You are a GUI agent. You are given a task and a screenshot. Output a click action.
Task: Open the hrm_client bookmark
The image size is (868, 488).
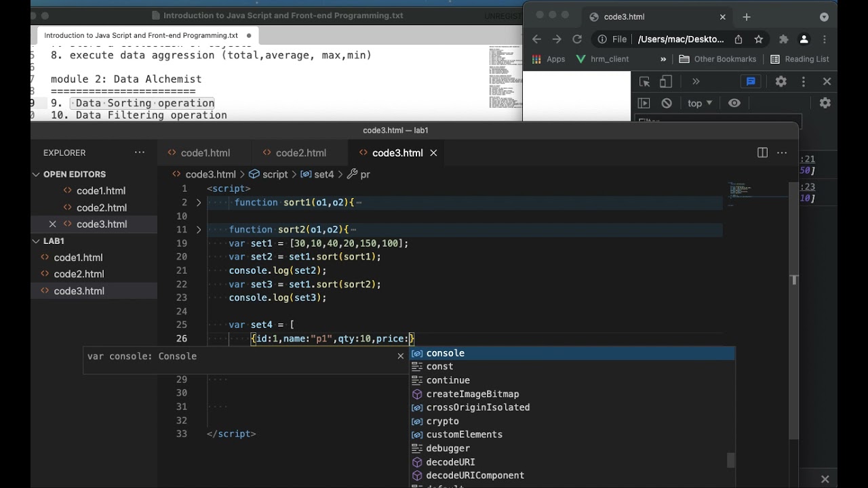pyautogui.click(x=601, y=59)
